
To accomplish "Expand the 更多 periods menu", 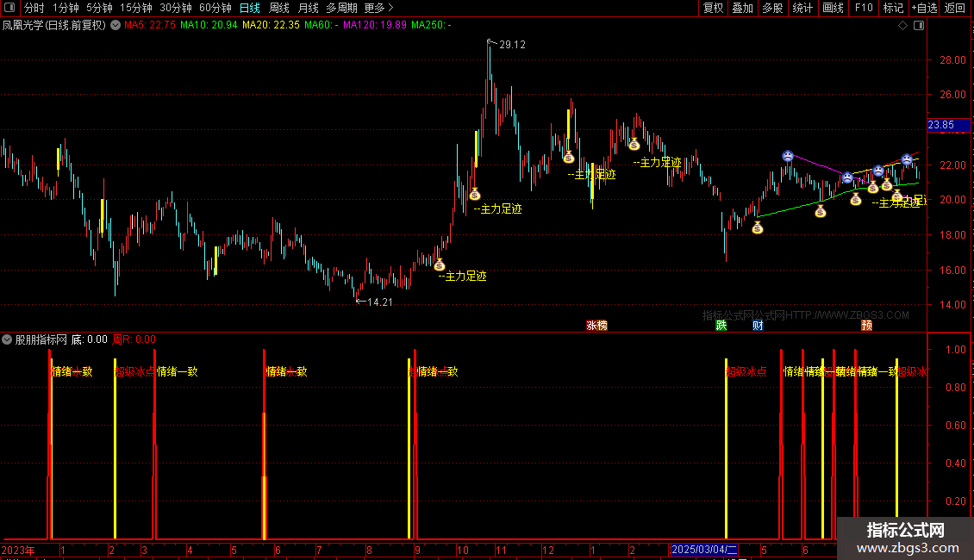I will 379,8.
